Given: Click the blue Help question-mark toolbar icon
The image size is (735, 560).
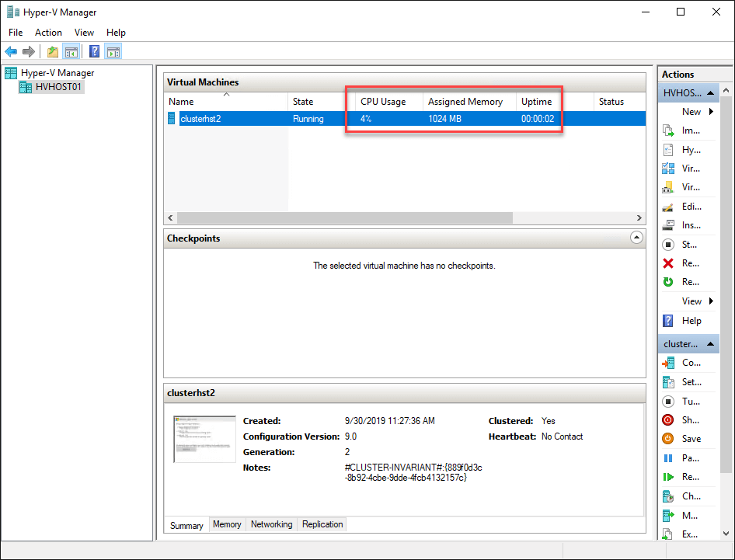Looking at the screenshot, I should click(x=94, y=51).
